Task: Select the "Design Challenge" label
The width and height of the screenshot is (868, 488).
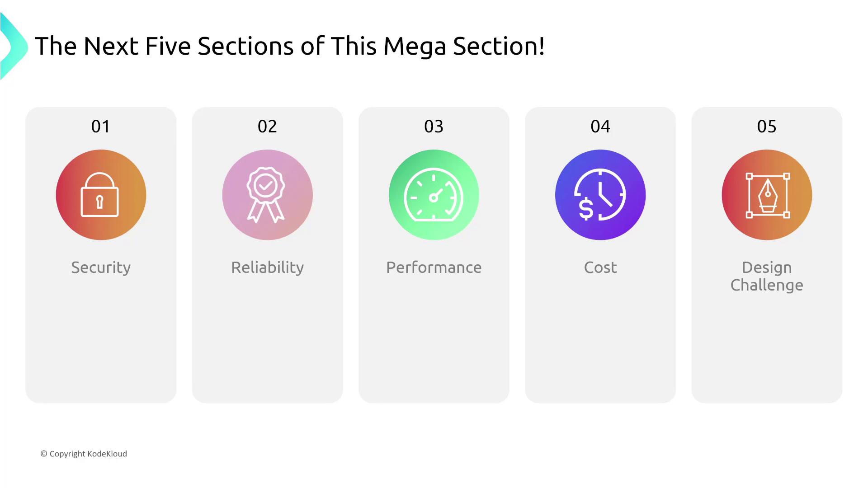Action: tap(767, 276)
